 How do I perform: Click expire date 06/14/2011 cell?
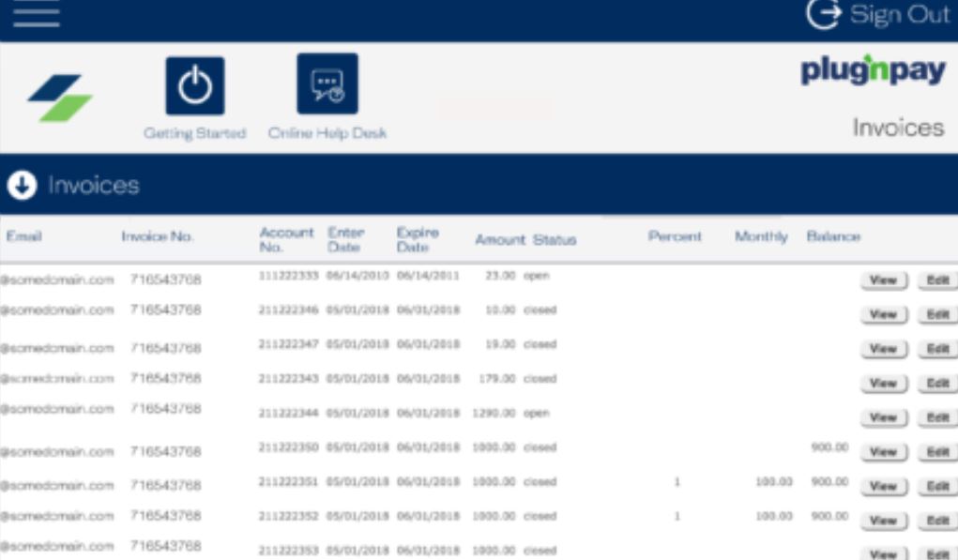tap(428, 276)
